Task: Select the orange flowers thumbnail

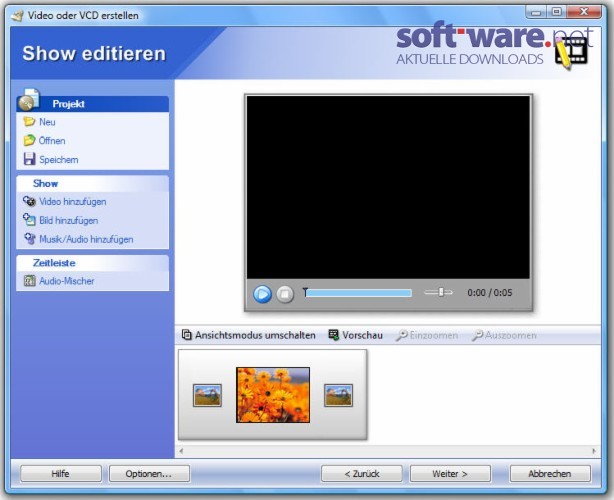Action: click(x=273, y=395)
